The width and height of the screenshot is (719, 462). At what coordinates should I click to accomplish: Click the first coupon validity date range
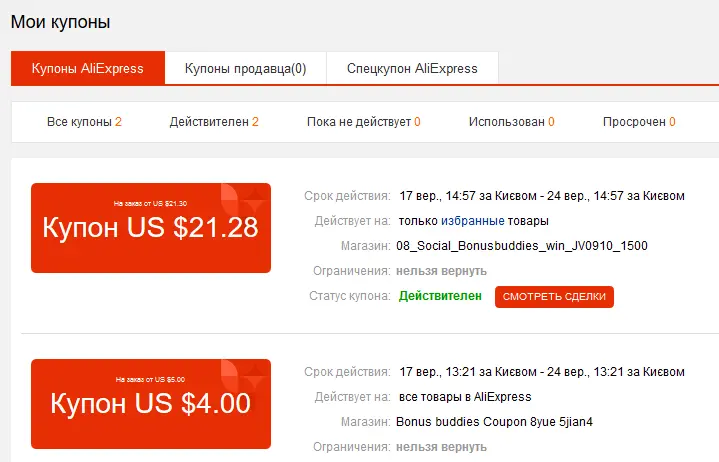point(542,196)
